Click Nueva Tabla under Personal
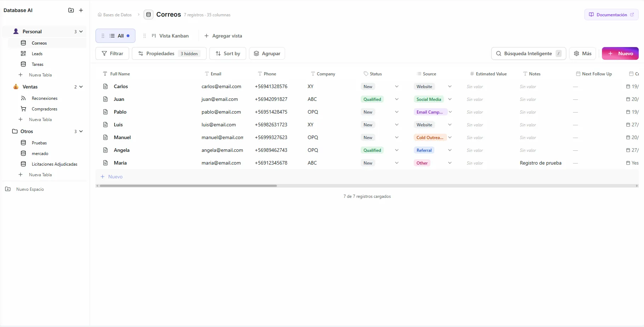644x327 pixels. (x=40, y=75)
